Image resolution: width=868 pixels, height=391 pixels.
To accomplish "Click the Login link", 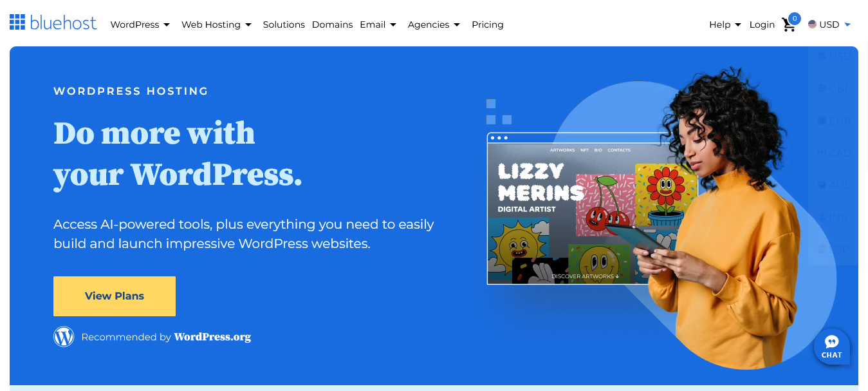I will pos(762,24).
